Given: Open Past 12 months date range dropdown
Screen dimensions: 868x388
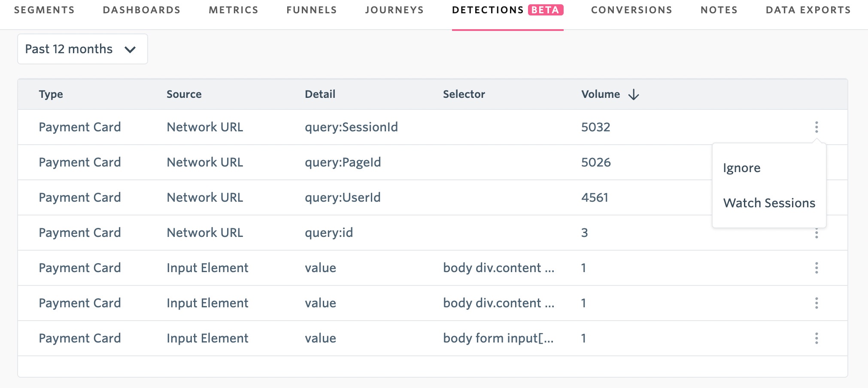Looking at the screenshot, I should [82, 49].
